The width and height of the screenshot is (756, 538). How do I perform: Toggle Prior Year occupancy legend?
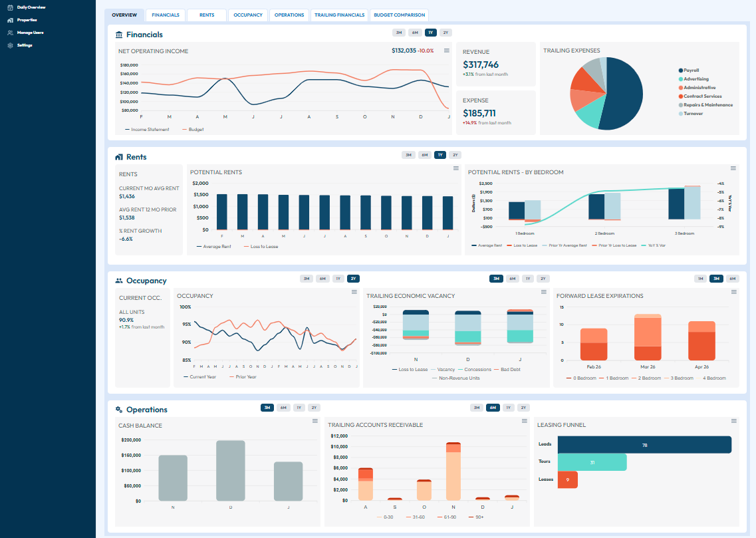click(243, 377)
